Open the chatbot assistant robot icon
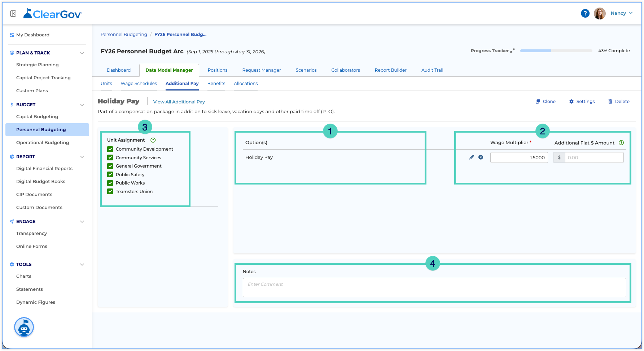 [24, 327]
